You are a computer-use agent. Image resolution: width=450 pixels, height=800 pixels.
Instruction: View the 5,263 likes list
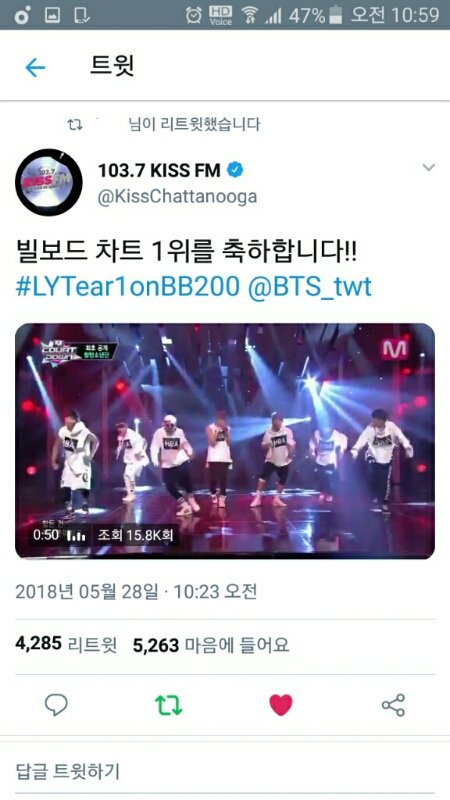211,645
